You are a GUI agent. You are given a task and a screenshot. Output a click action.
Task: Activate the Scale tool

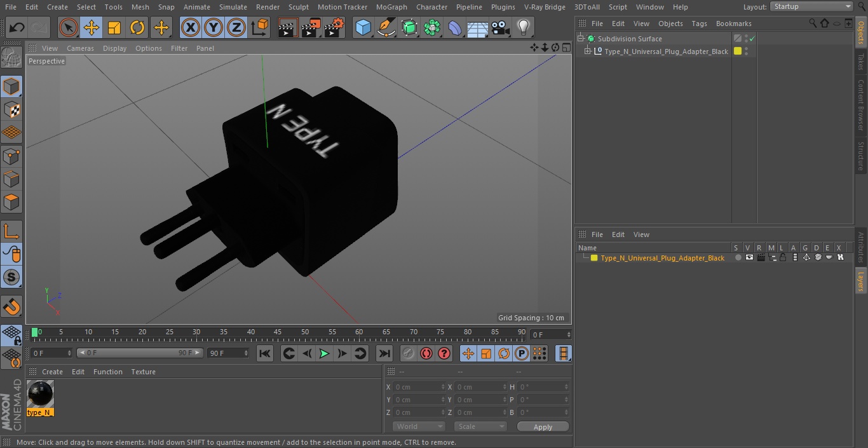pyautogui.click(x=114, y=27)
